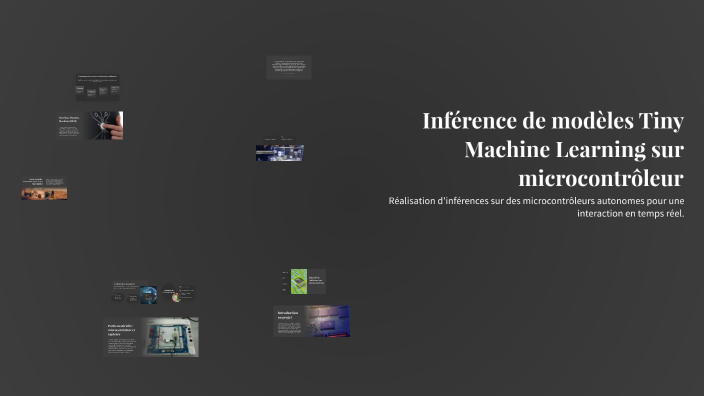704x396 pixels.
Task: Open the orange desert landscape slide
Action: tap(44, 189)
